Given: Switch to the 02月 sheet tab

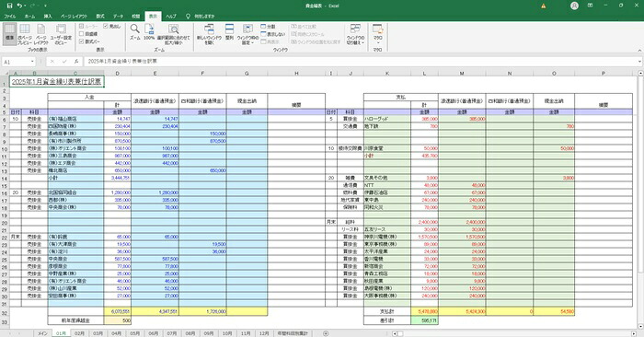Looking at the screenshot, I should click(79, 333).
